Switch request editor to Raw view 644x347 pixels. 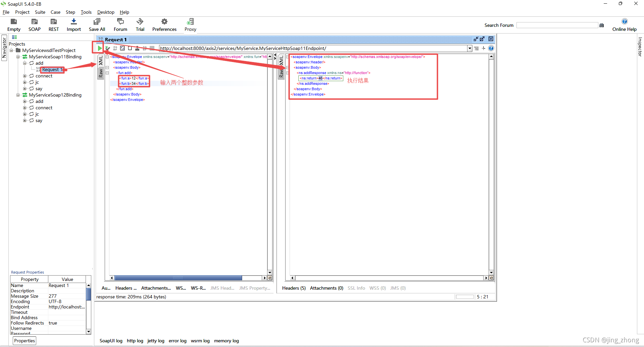[x=101, y=73]
